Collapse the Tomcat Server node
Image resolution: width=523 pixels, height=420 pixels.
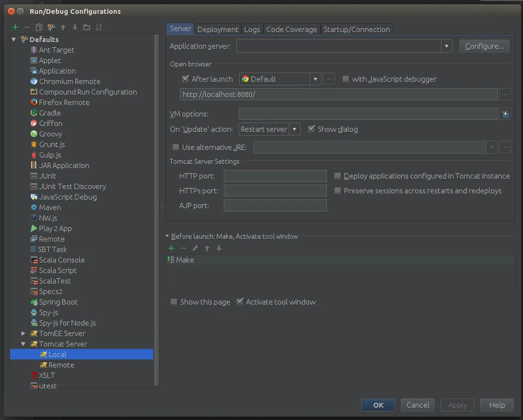tap(23, 344)
